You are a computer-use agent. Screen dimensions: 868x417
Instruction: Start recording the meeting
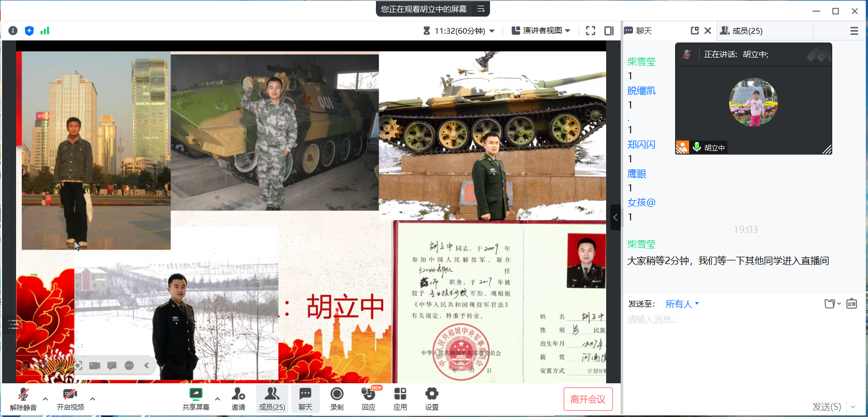tap(337, 398)
